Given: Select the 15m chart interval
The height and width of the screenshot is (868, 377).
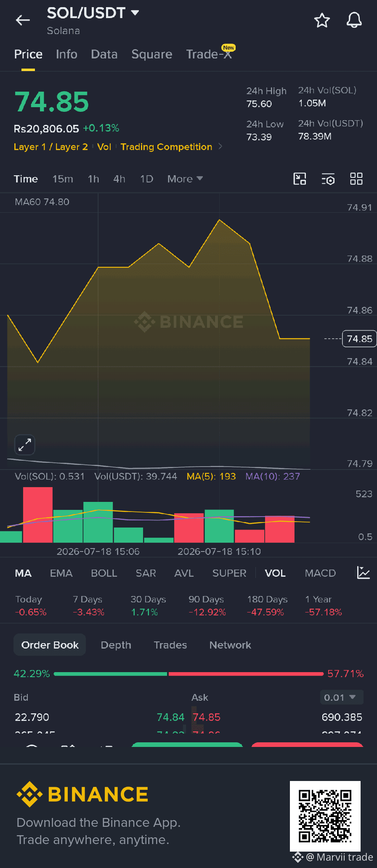Looking at the screenshot, I should tap(63, 179).
